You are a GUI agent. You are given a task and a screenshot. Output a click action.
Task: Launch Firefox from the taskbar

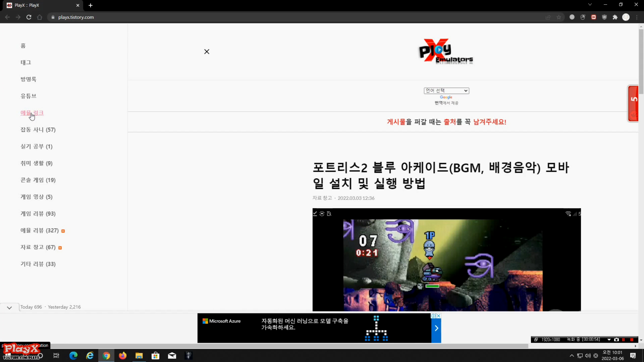pyautogui.click(x=123, y=355)
